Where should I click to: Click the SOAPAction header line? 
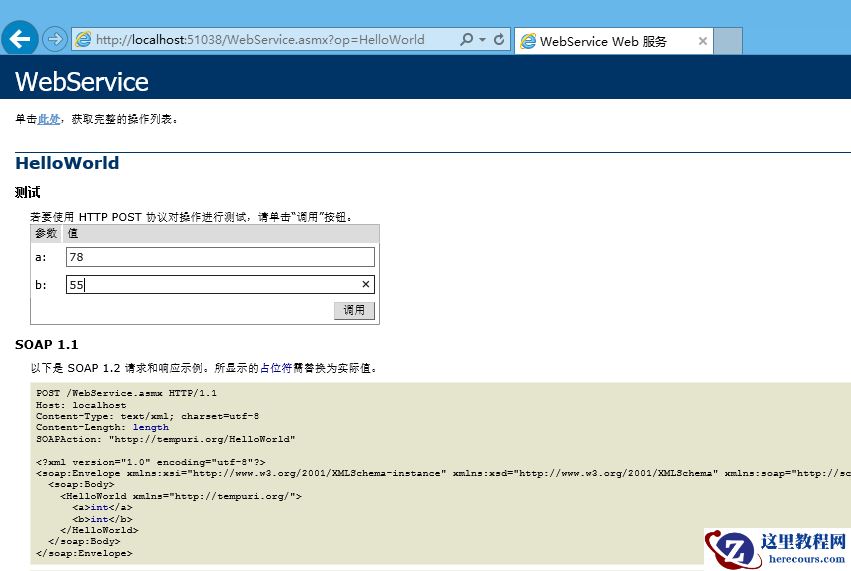(166, 439)
